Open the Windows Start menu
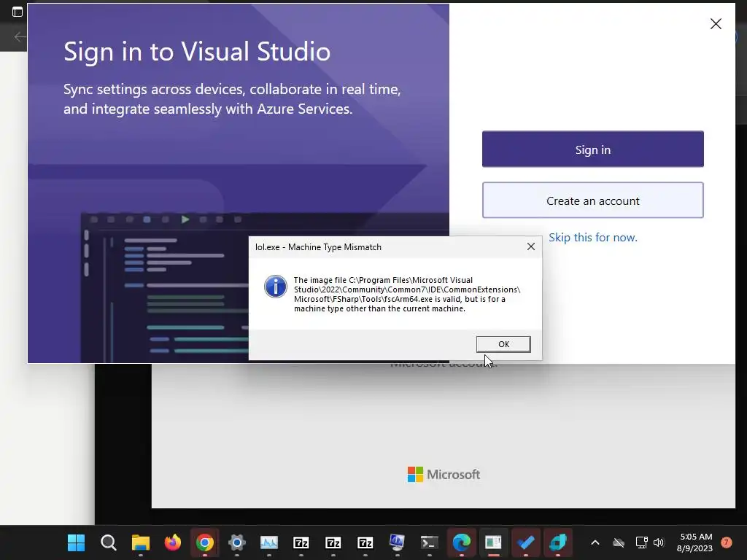 pos(76,542)
